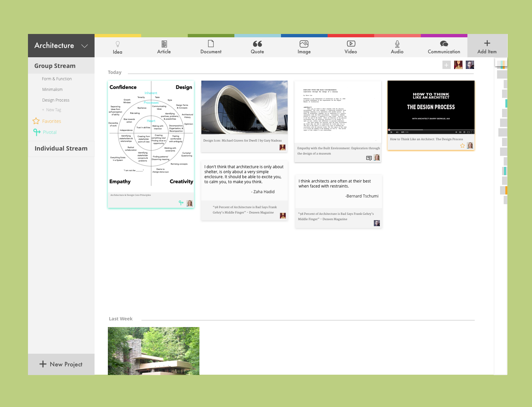
Task: Filter by Minimalism tag
Action: click(x=52, y=90)
